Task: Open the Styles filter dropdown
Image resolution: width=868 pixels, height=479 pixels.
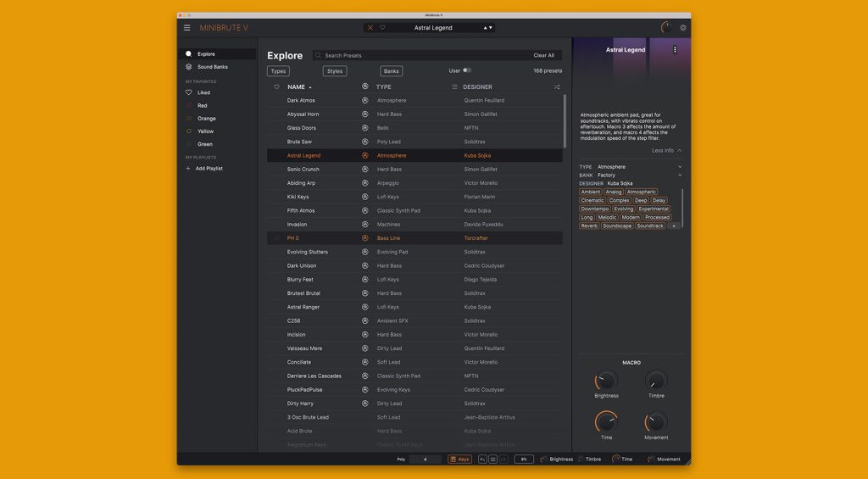Action: coord(335,71)
